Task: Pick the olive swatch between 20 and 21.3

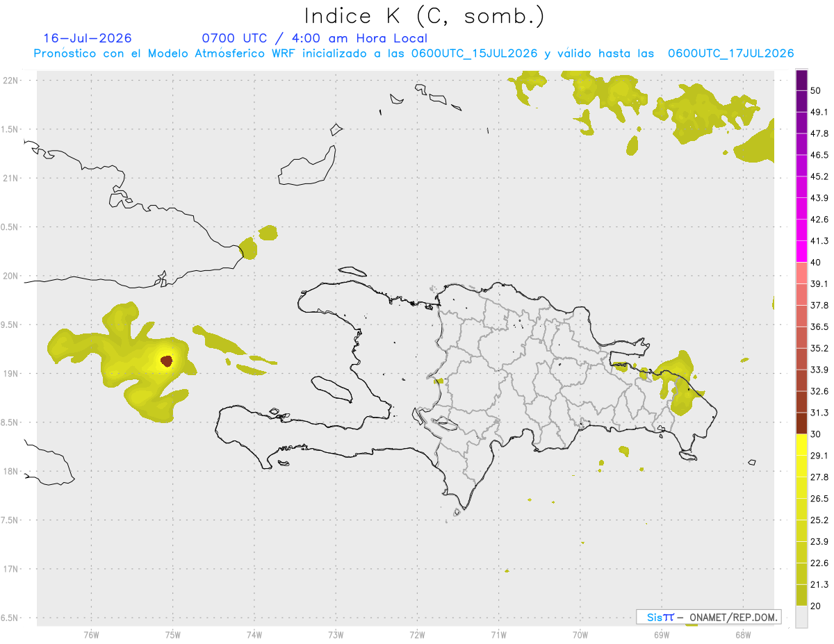Action: pyautogui.click(x=801, y=595)
